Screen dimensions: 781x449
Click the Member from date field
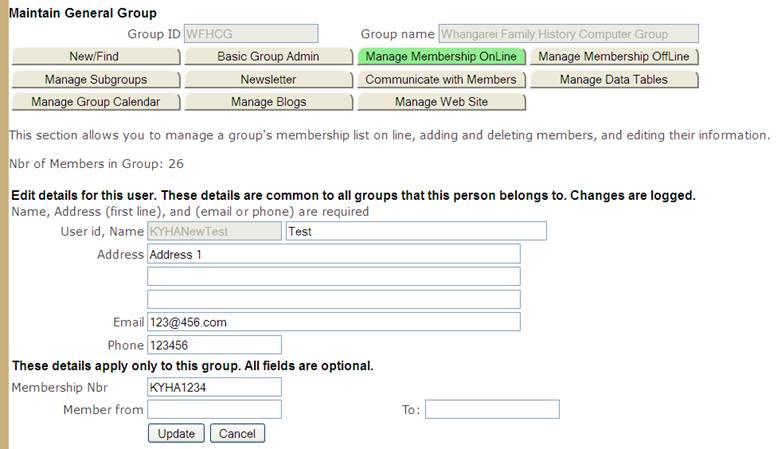pyautogui.click(x=214, y=410)
